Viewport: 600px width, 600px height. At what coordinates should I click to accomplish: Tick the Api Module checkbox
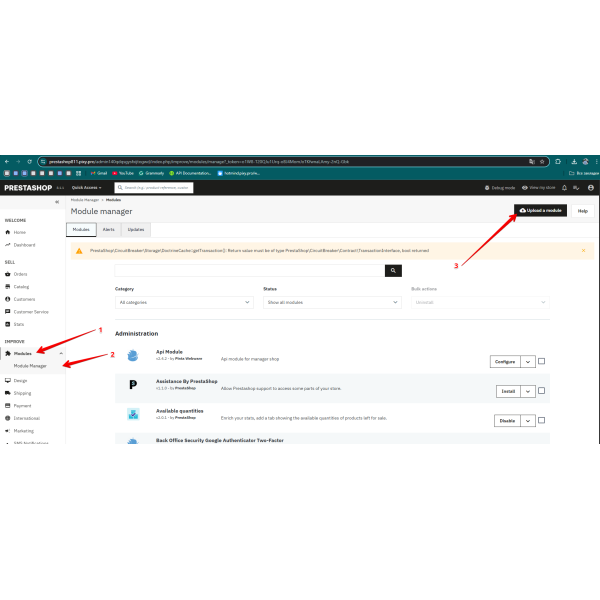click(541, 361)
